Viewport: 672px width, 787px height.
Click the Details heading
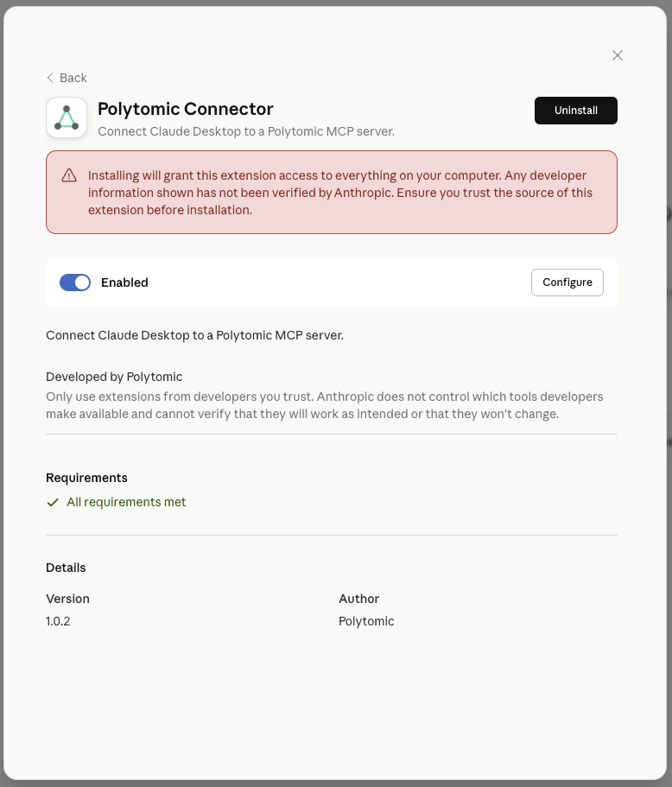click(66, 568)
